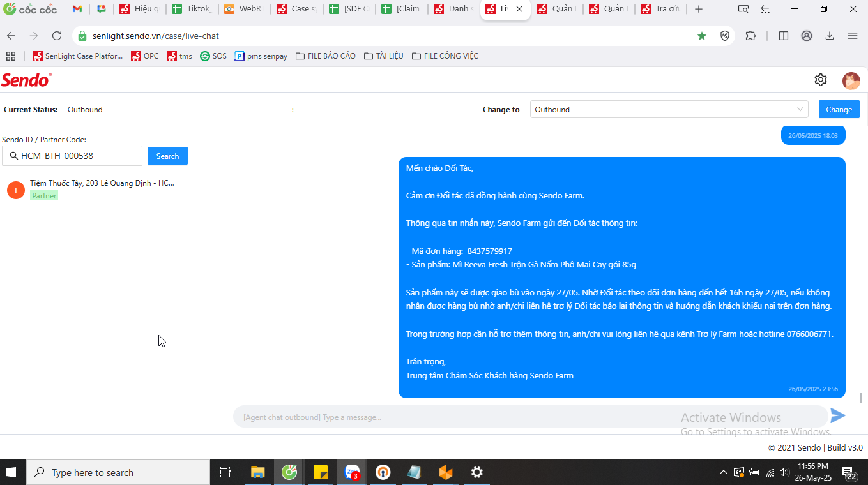Open SenLight Case Platform bookmark

[x=77, y=56]
